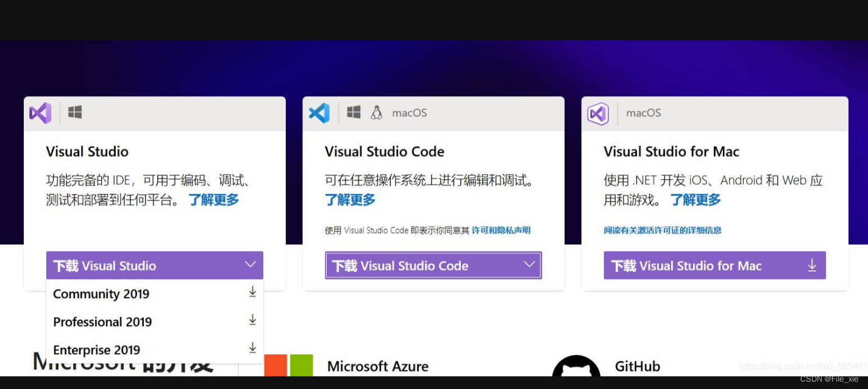Click the Linux penguin icon
The height and width of the screenshot is (389, 868).
(377, 112)
